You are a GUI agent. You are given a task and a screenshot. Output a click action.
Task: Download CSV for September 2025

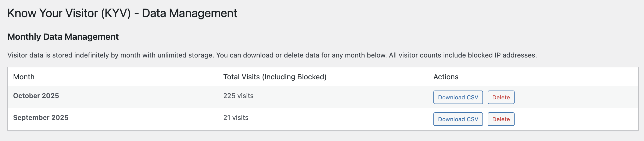(x=458, y=119)
